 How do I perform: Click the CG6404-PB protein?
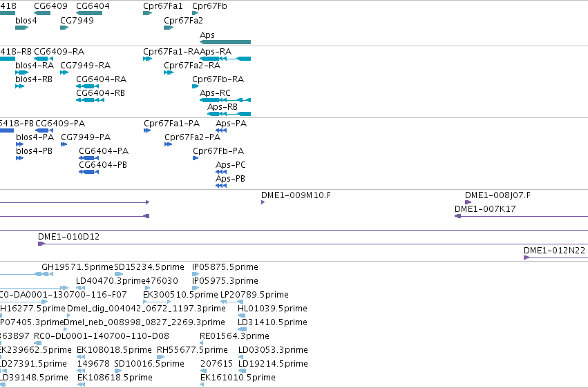[89, 172]
